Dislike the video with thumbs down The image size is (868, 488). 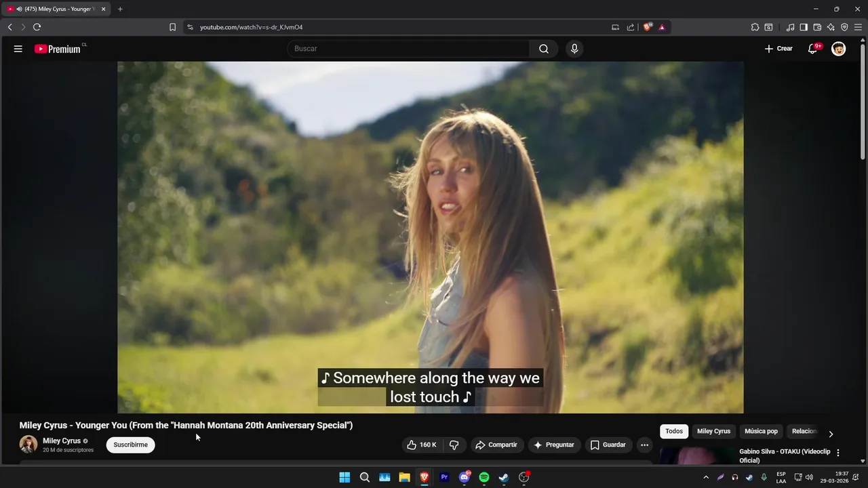tap(454, 445)
